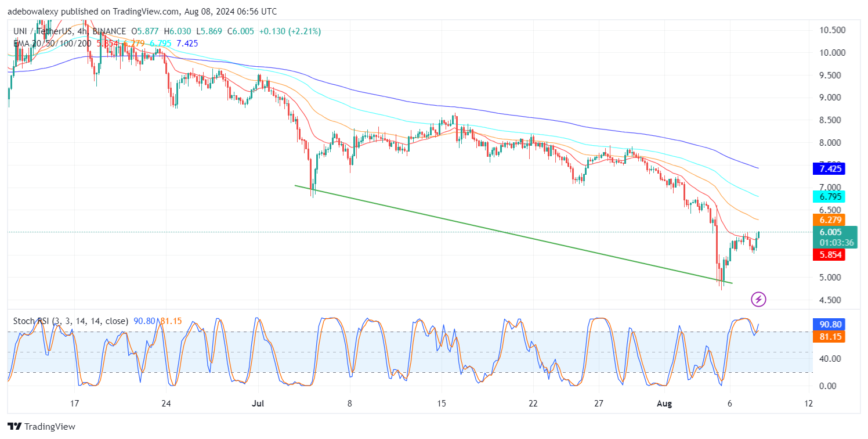Click the cyan 6.795 tag on price axis
Viewport: 868px width, 439px height.
tap(829, 196)
